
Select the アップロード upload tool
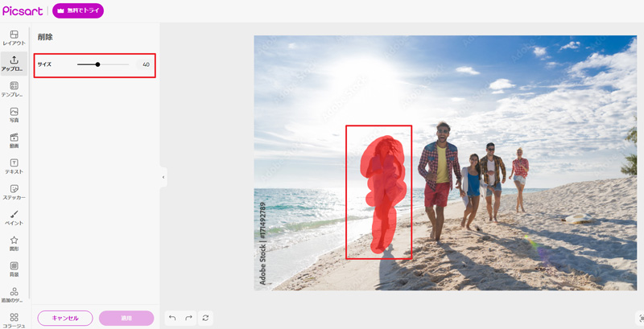14,64
